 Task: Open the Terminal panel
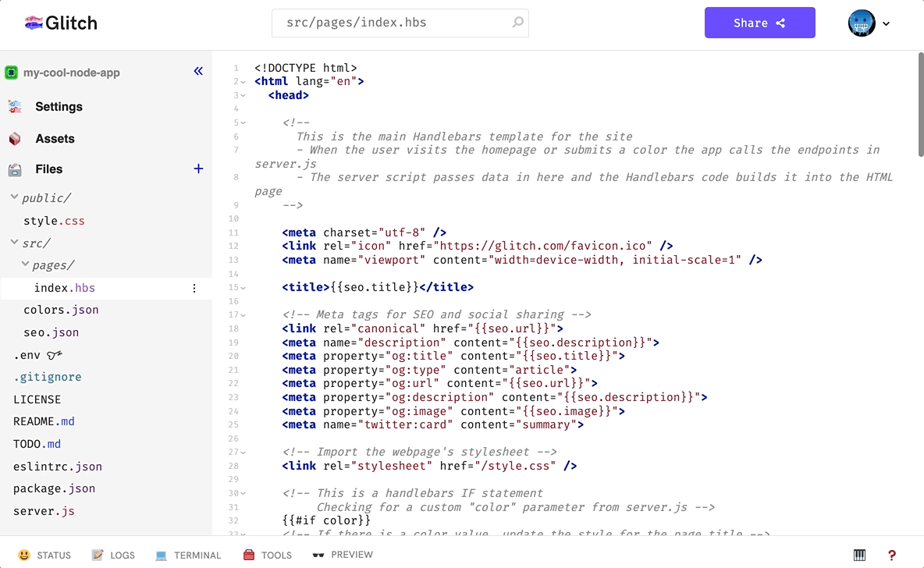(188, 556)
